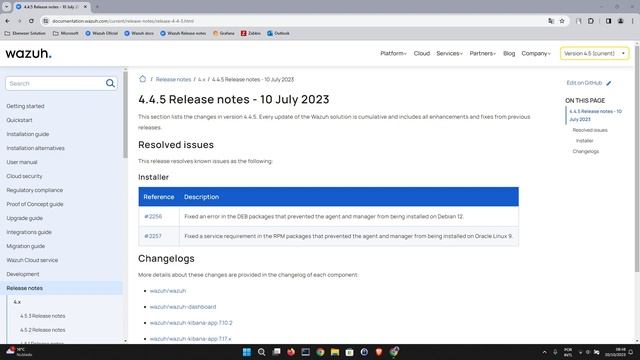
Task: Open File Explorer from the taskbar
Action: point(335,352)
